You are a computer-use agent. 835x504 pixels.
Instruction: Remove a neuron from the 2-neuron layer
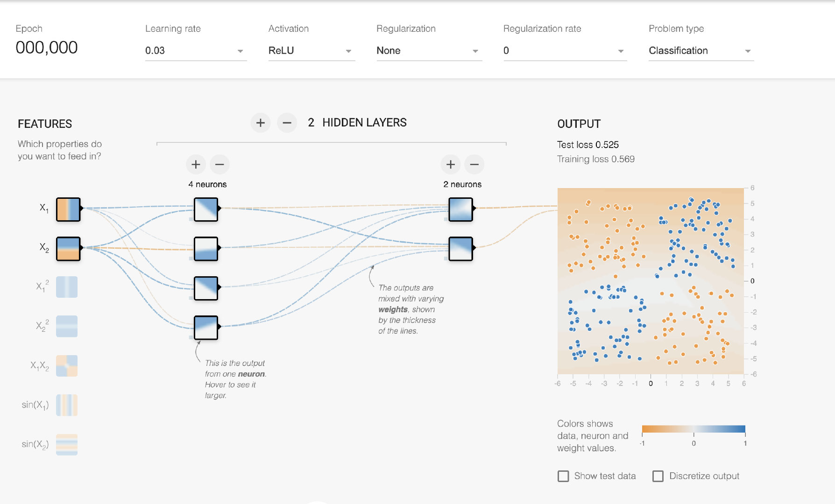click(x=474, y=164)
